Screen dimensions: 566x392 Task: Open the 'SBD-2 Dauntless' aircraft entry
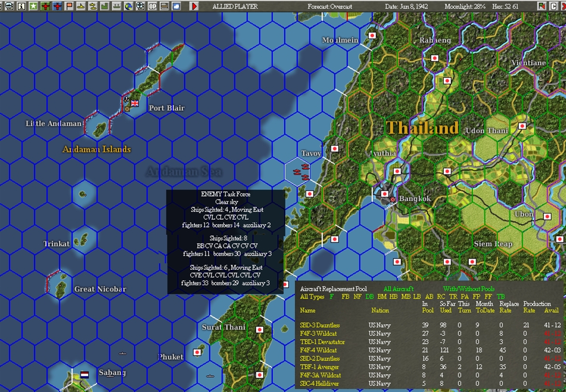320,359
